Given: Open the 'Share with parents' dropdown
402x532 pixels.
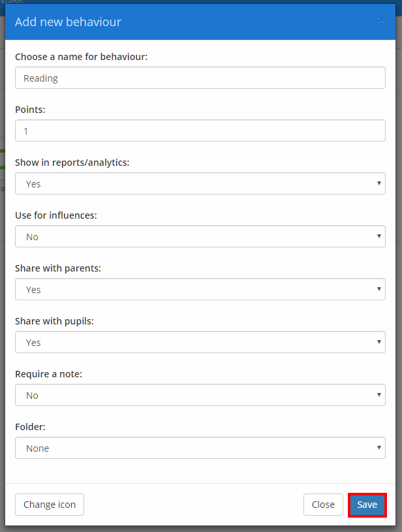Looking at the screenshot, I should pyautogui.click(x=200, y=289).
